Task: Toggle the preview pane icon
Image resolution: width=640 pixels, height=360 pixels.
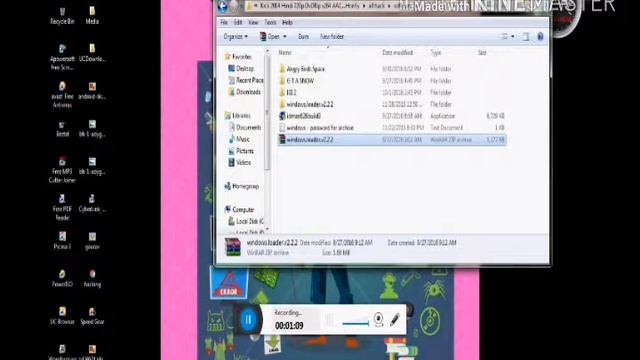Action: [x=526, y=37]
